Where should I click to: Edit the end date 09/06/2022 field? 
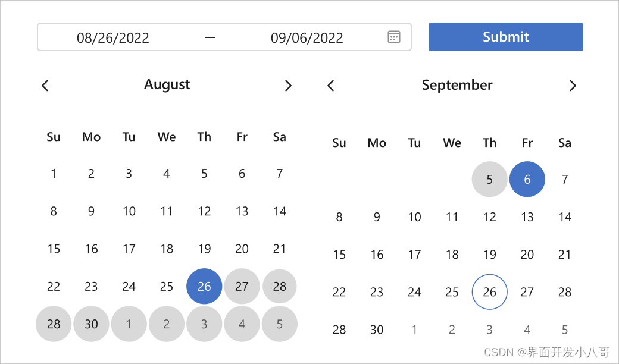(x=307, y=38)
